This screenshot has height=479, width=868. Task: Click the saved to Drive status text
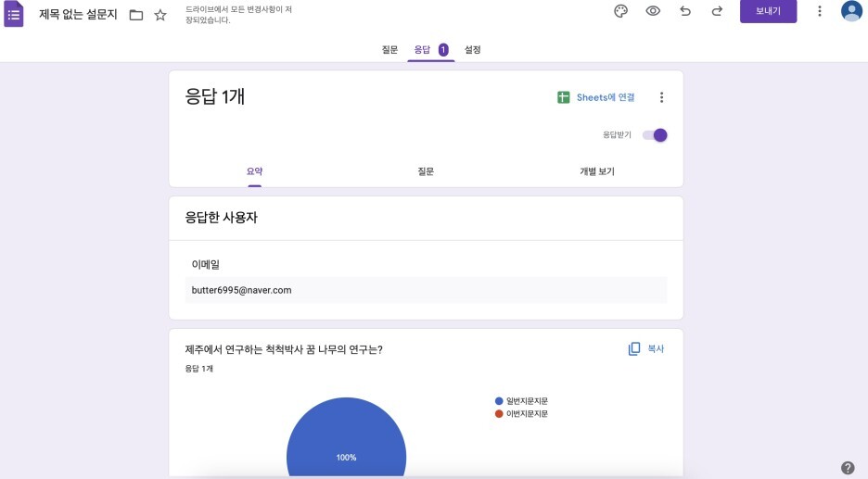tap(238, 15)
